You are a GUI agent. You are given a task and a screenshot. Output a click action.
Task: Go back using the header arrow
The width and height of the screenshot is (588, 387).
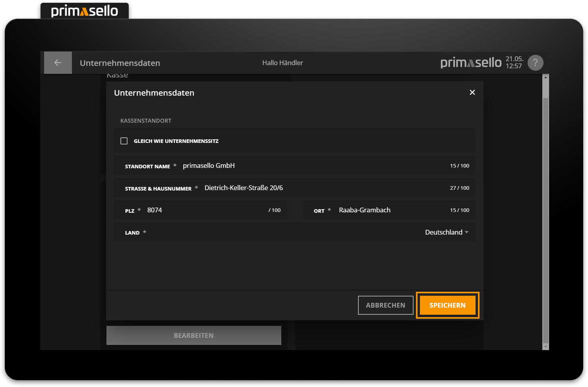(58, 63)
